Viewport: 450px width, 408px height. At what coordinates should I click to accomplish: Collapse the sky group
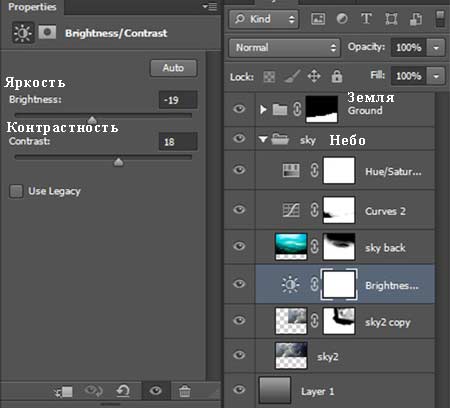click(x=263, y=139)
